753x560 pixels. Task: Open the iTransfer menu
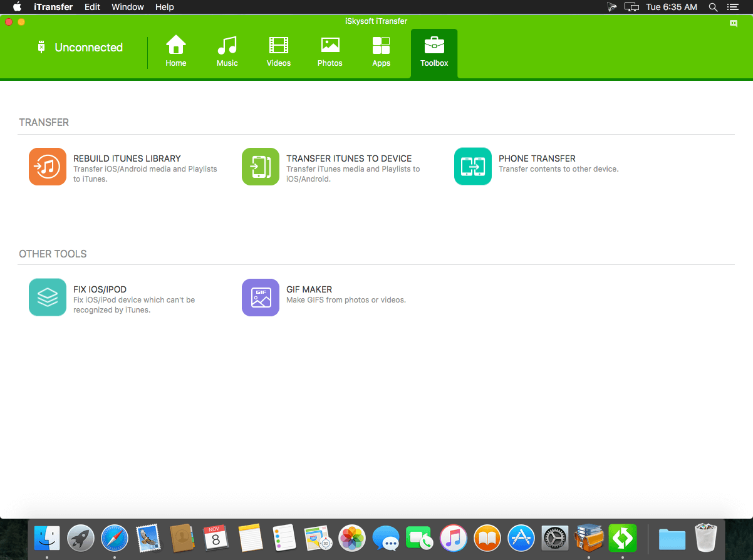point(53,7)
